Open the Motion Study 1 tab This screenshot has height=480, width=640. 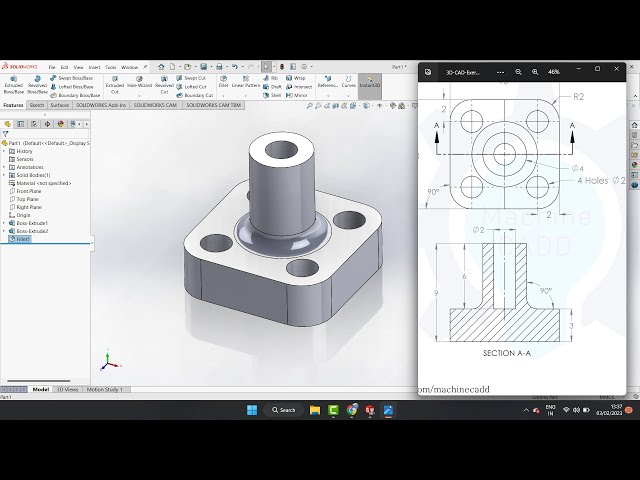[x=104, y=389]
